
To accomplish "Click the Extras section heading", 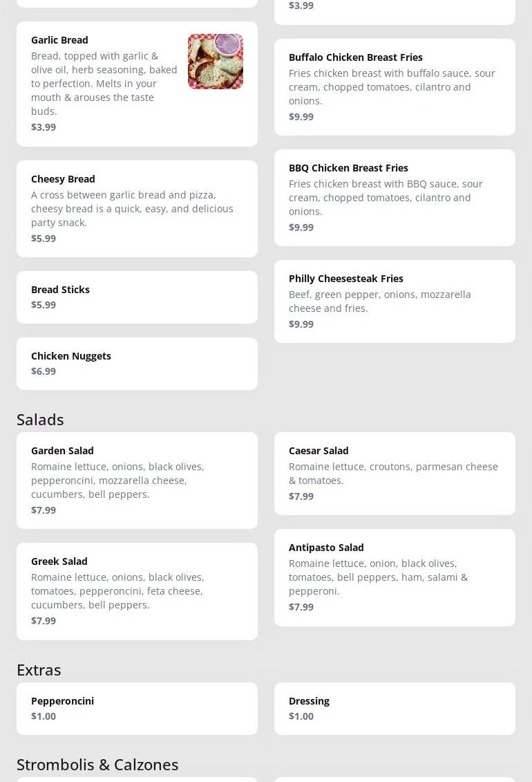I will [x=39, y=670].
